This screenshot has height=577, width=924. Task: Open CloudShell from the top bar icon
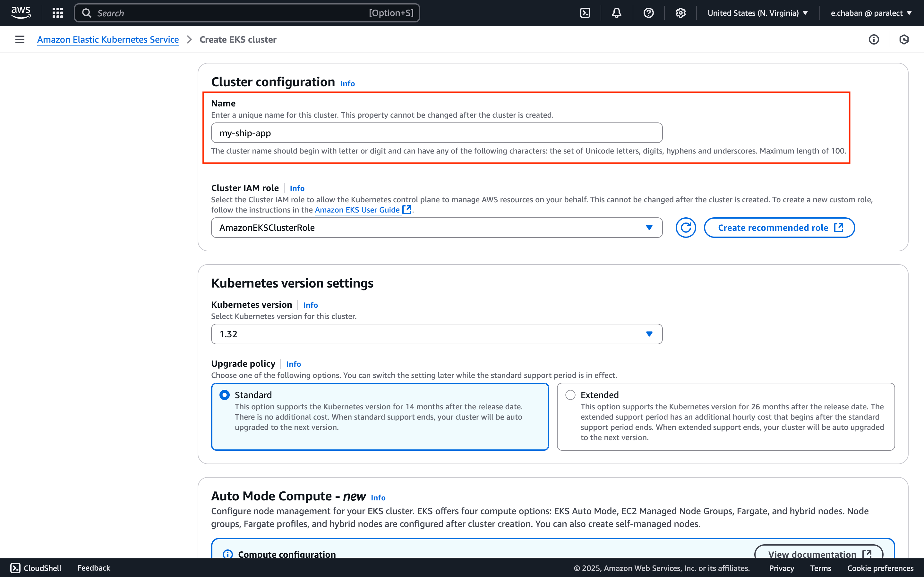tap(585, 13)
